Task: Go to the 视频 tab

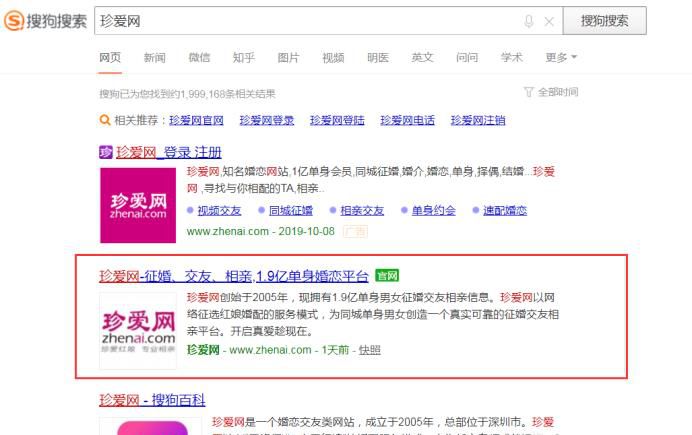Action: click(333, 57)
